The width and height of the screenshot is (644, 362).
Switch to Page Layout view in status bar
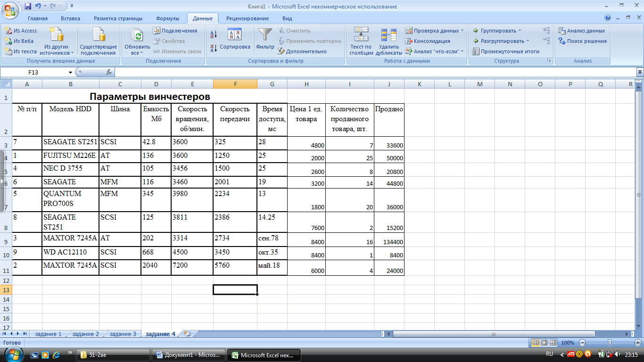click(x=544, y=343)
